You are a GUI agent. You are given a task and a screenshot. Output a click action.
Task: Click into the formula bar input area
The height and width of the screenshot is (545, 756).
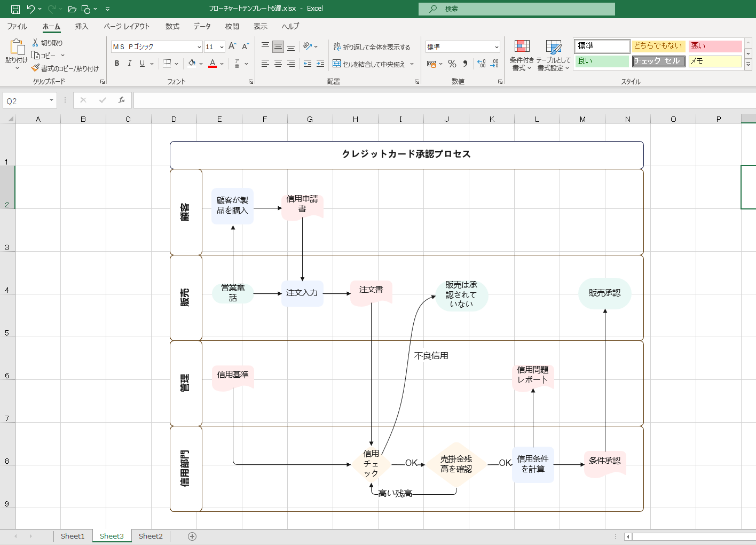pyautogui.click(x=444, y=100)
